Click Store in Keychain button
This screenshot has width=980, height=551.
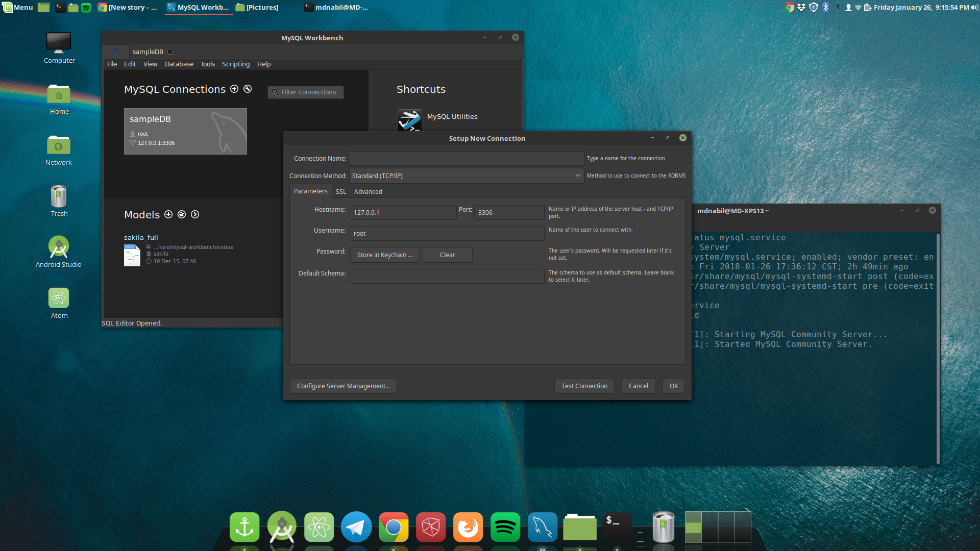click(x=384, y=255)
